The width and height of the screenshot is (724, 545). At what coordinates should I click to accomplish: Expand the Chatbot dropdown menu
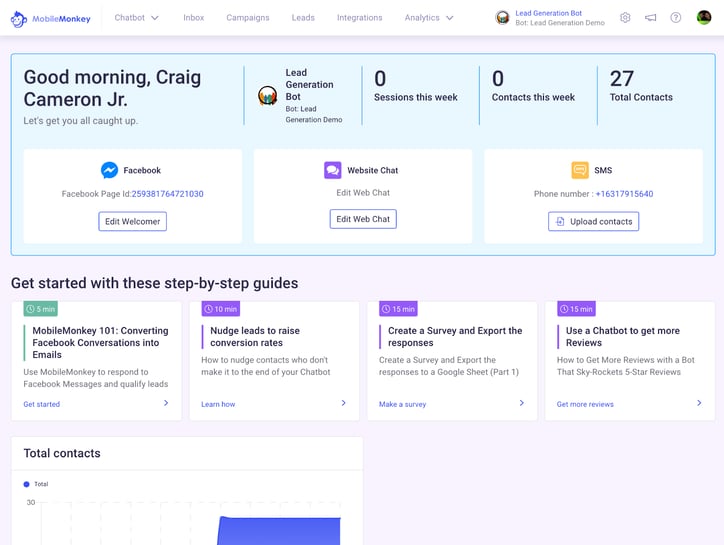pyautogui.click(x=136, y=18)
